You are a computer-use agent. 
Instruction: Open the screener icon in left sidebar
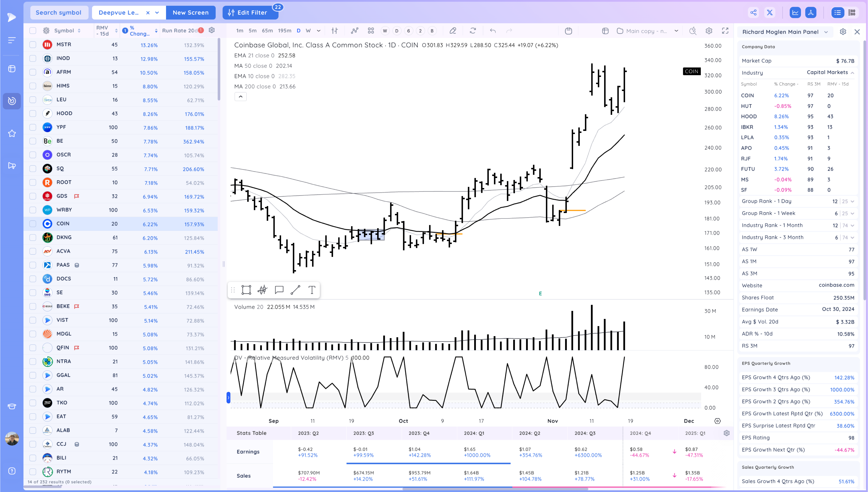(x=12, y=101)
